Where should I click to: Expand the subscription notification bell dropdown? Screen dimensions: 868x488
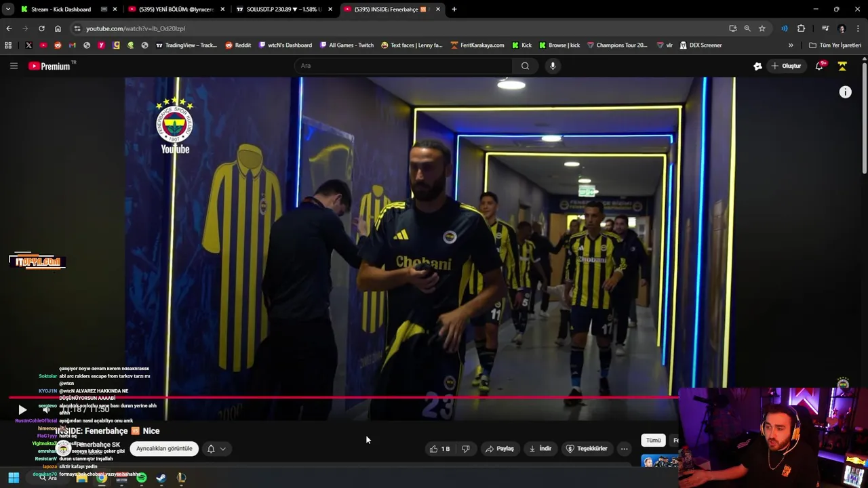click(216, 449)
